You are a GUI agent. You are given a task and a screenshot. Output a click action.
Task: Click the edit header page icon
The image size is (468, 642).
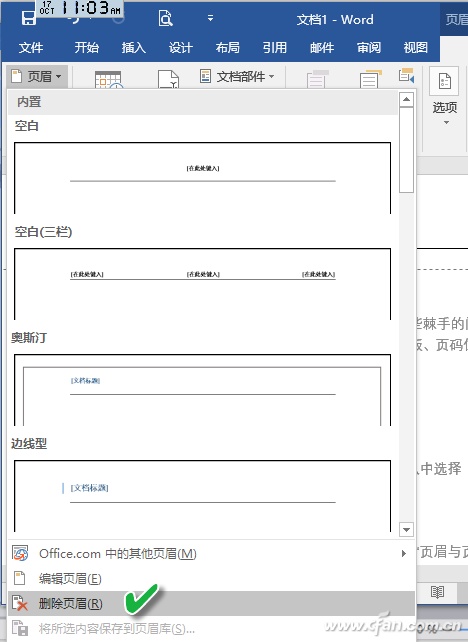[19, 578]
